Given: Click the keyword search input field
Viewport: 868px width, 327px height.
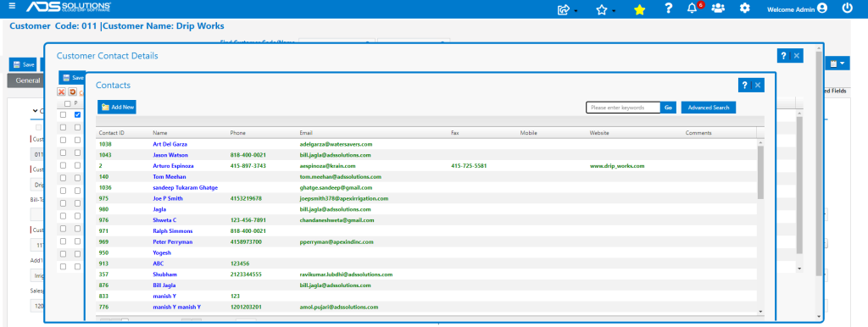Looking at the screenshot, I should 623,108.
